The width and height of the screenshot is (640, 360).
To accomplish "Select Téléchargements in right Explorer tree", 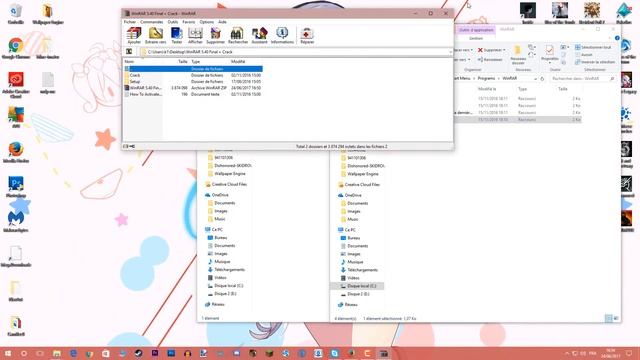I will (359, 270).
